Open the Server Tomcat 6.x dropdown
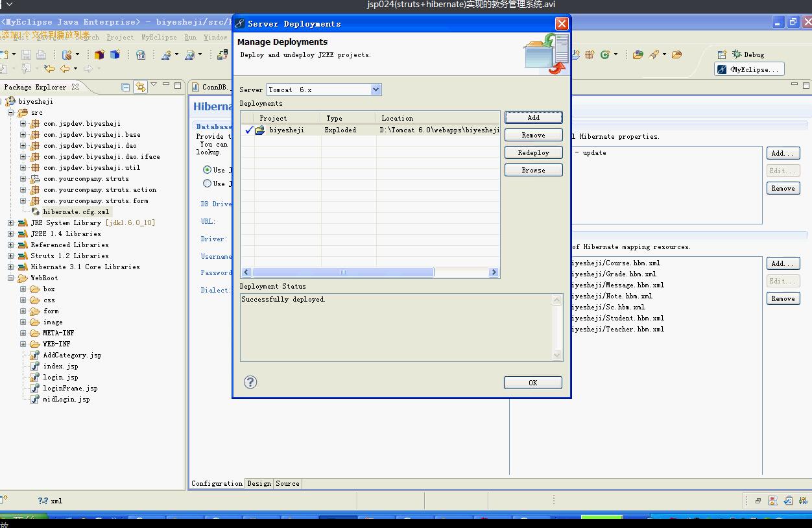The width and height of the screenshot is (812, 528). coord(376,90)
